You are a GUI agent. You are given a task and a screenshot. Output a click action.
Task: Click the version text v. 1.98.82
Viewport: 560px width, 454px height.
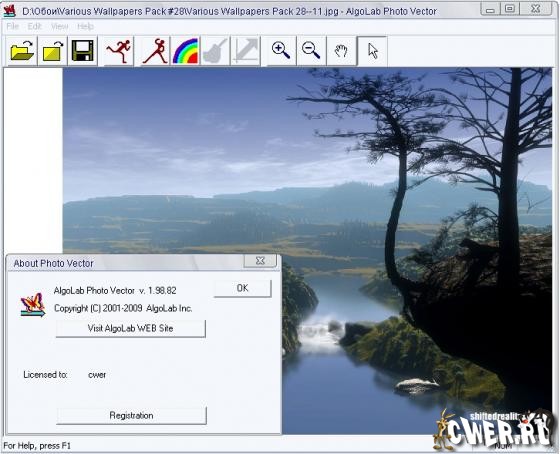(x=158, y=291)
